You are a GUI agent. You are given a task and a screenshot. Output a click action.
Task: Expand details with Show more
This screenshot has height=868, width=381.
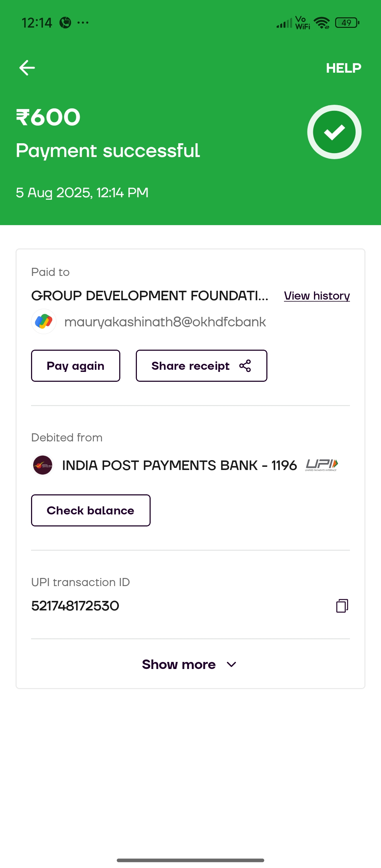pyautogui.click(x=179, y=664)
